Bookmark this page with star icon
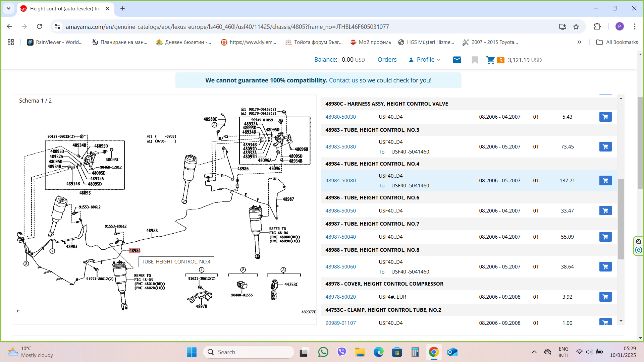The width and height of the screenshot is (644, 362). point(576,26)
